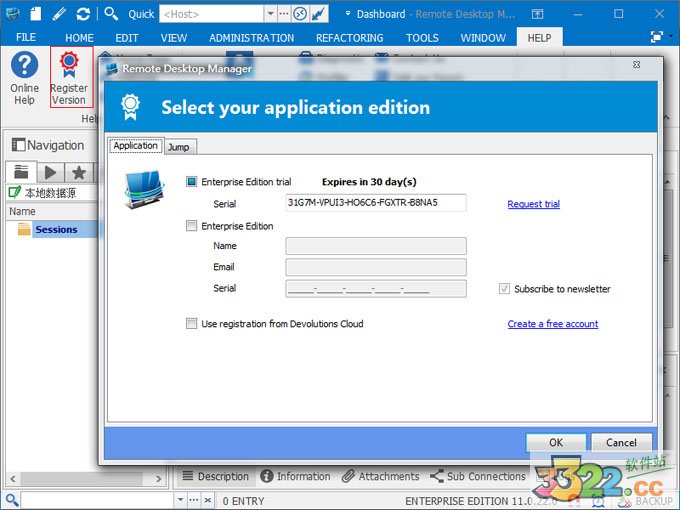680x510 pixels.
Task: Click the pencil edit icon in title bar
Action: [x=60, y=14]
